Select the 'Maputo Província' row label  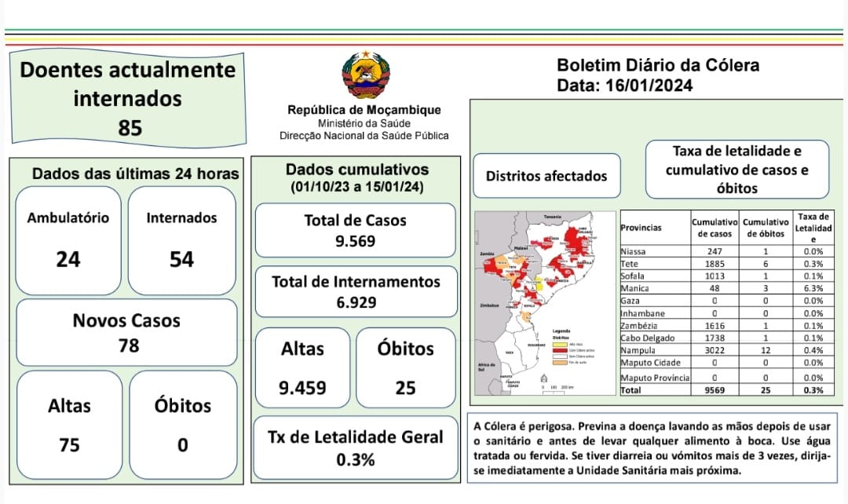click(x=654, y=378)
